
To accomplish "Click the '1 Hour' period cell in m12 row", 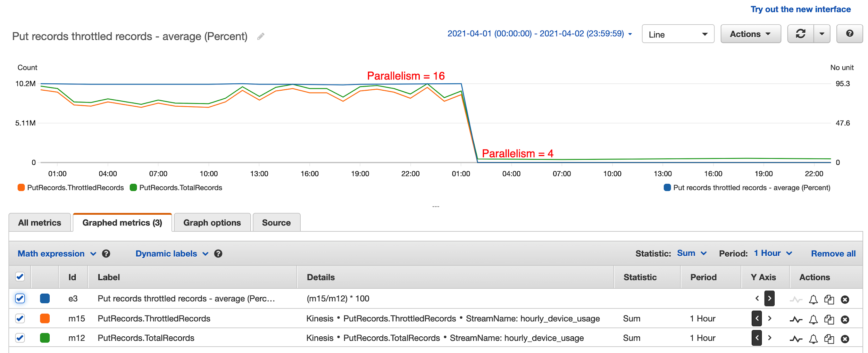I will 703,338.
